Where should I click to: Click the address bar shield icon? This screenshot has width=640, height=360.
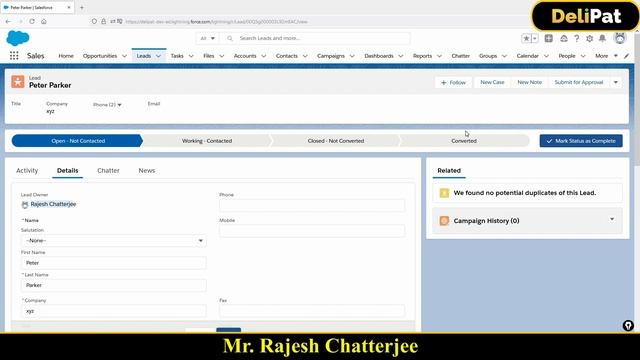94,21
